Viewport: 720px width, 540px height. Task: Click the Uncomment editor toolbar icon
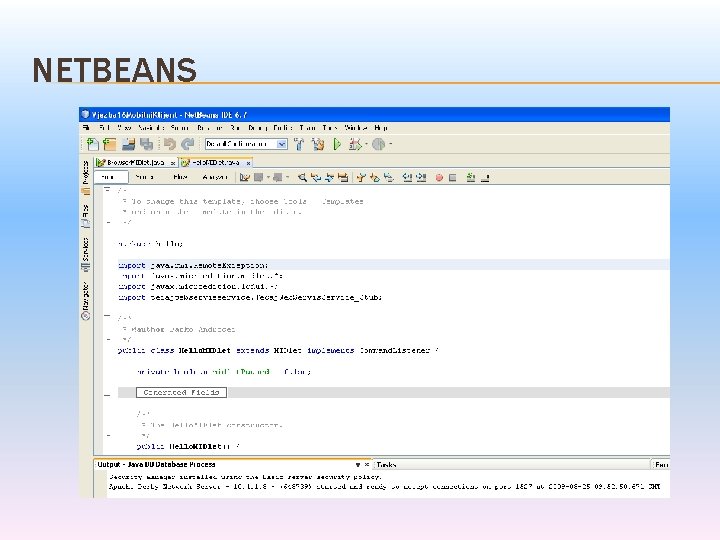pyautogui.click(x=485, y=177)
